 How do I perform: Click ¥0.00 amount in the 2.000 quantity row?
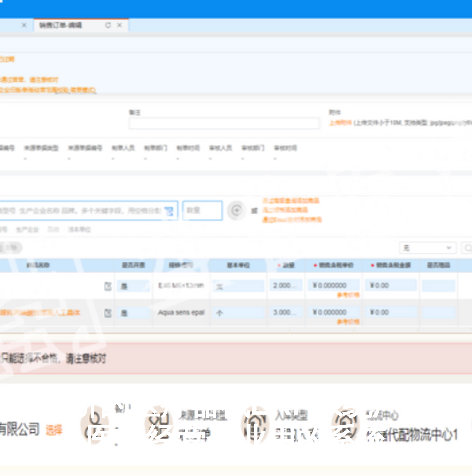coord(391,285)
